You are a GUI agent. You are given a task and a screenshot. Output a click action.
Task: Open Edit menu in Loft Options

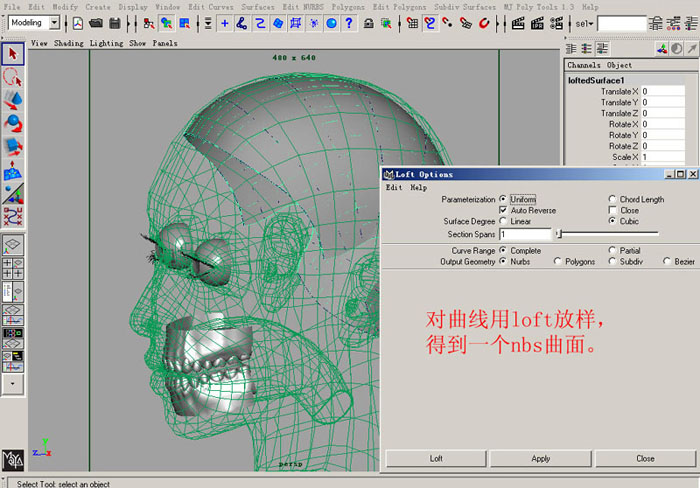click(x=394, y=188)
